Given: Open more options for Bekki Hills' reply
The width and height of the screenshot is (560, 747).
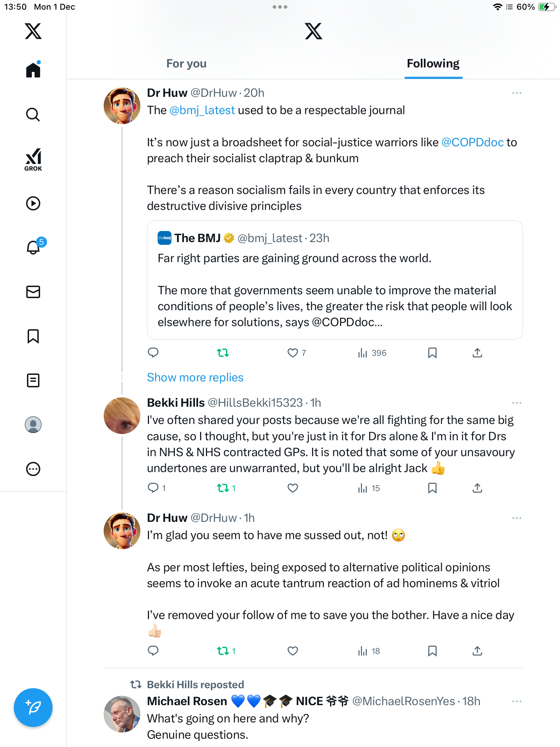Looking at the screenshot, I should tap(516, 403).
